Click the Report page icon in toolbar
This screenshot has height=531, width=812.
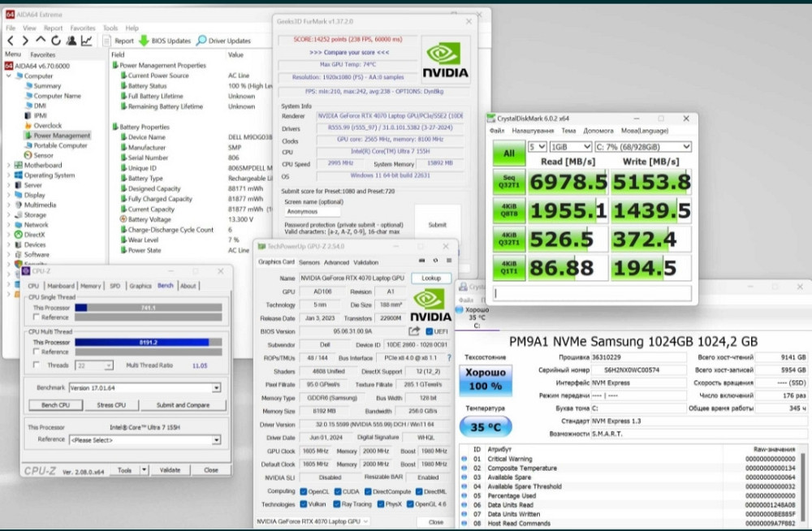point(107,41)
